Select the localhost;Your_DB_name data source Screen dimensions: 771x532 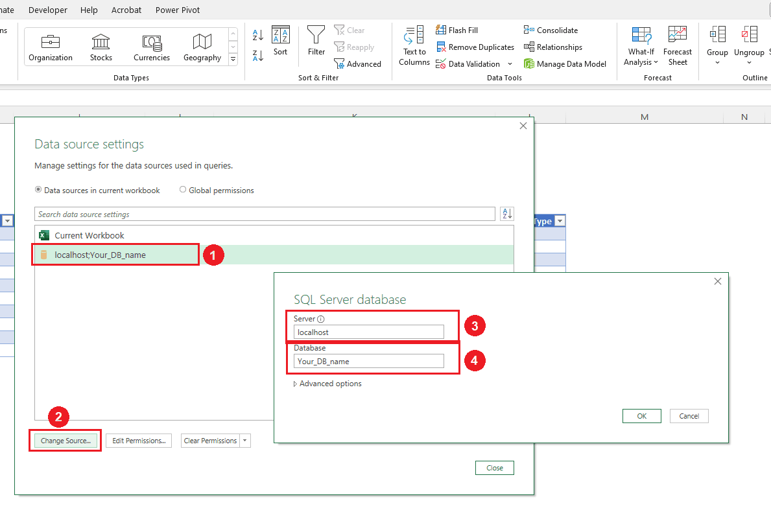pos(101,255)
